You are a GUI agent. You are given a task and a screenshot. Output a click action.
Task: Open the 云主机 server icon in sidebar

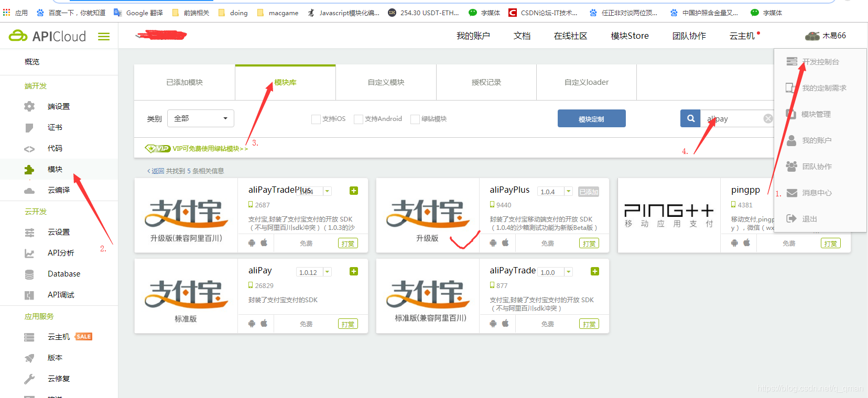[x=29, y=337]
